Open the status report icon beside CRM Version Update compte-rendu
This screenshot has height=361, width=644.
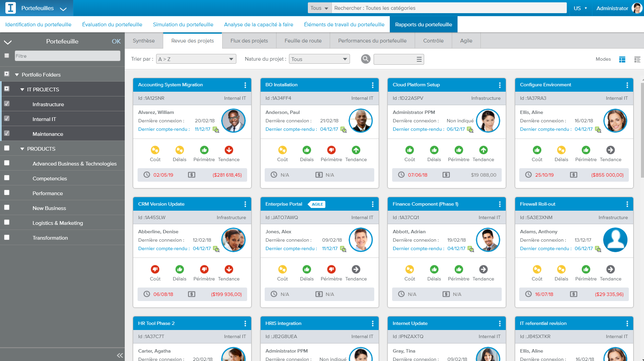click(x=217, y=249)
